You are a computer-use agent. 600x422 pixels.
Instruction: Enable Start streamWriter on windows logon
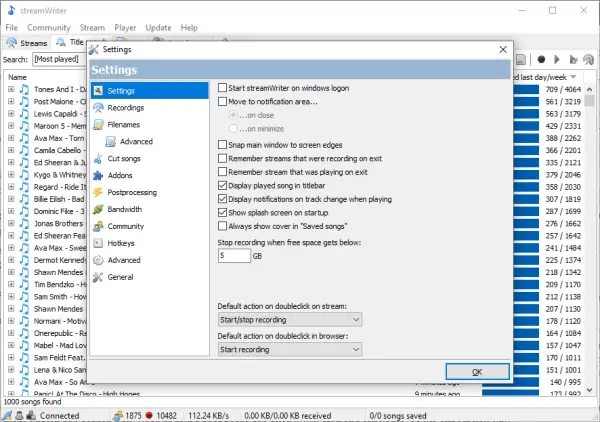coord(222,88)
